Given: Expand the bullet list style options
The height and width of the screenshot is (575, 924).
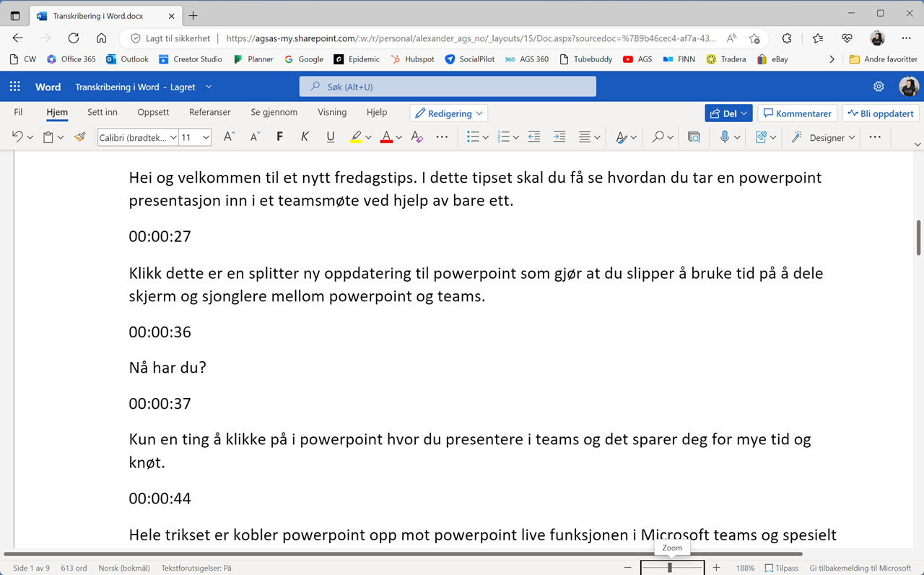Looking at the screenshot, I should coord(484,137).
